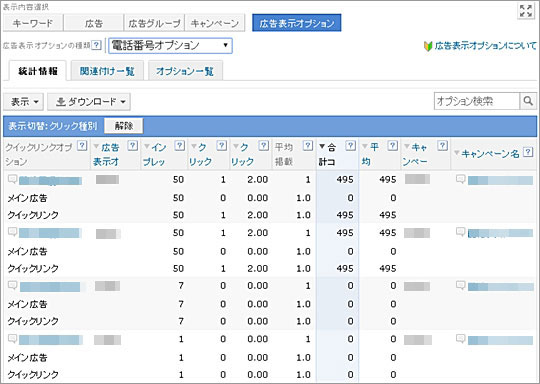Image resolution: width=540 pixels, height=384 pixels.
Task: Click the 平均掲載 column header text
Action: point(284,154)
